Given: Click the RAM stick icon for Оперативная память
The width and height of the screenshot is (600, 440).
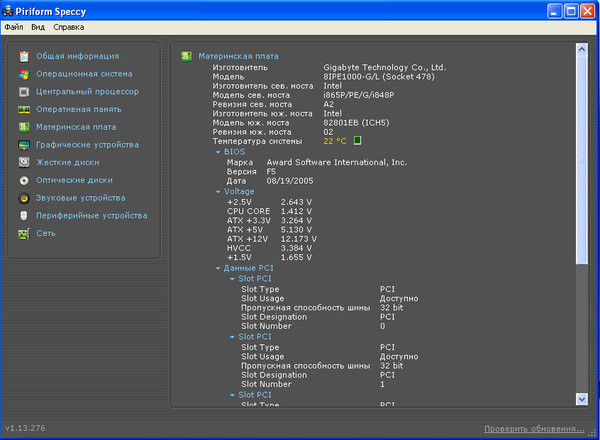Looking at the screenshot, I should (24, 110).
